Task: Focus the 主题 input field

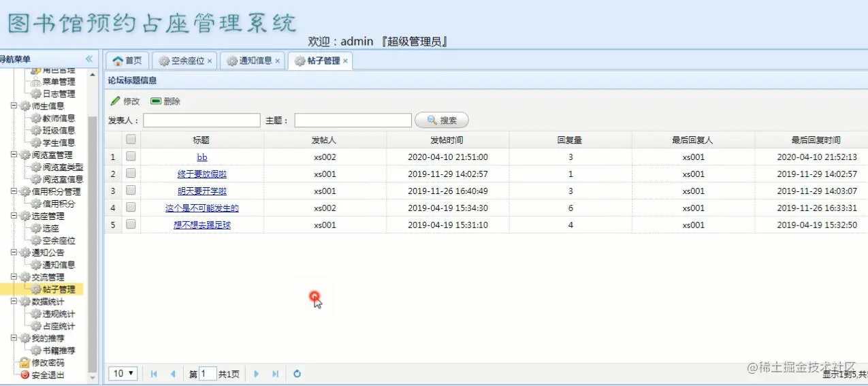Action: [353, 120]
